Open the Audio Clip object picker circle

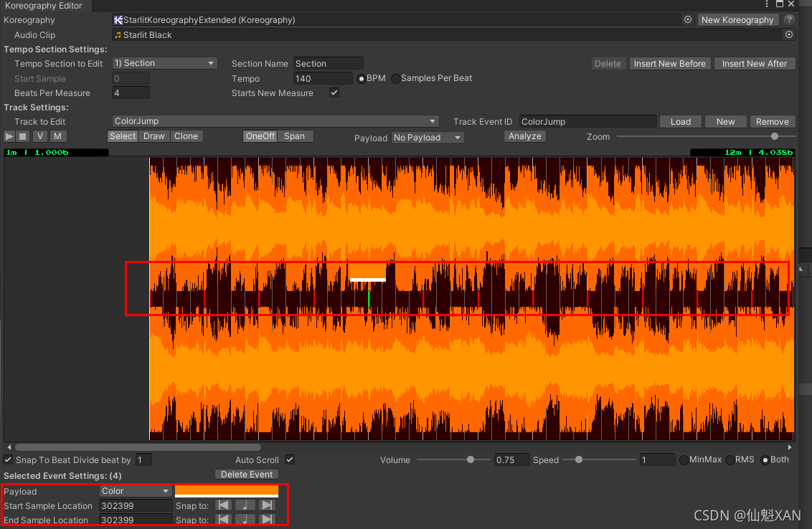tap(789, 34)
